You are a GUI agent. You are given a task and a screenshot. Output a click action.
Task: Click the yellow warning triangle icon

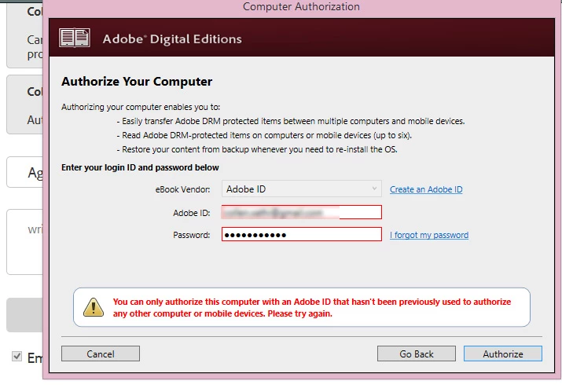(94, 307)
